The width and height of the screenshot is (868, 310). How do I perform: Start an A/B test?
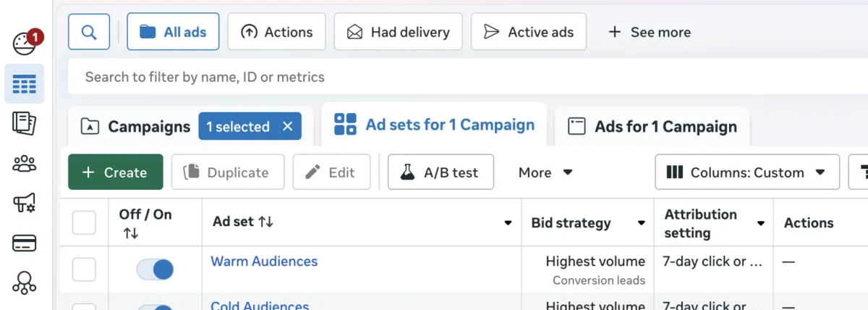[x=441, y=172]
